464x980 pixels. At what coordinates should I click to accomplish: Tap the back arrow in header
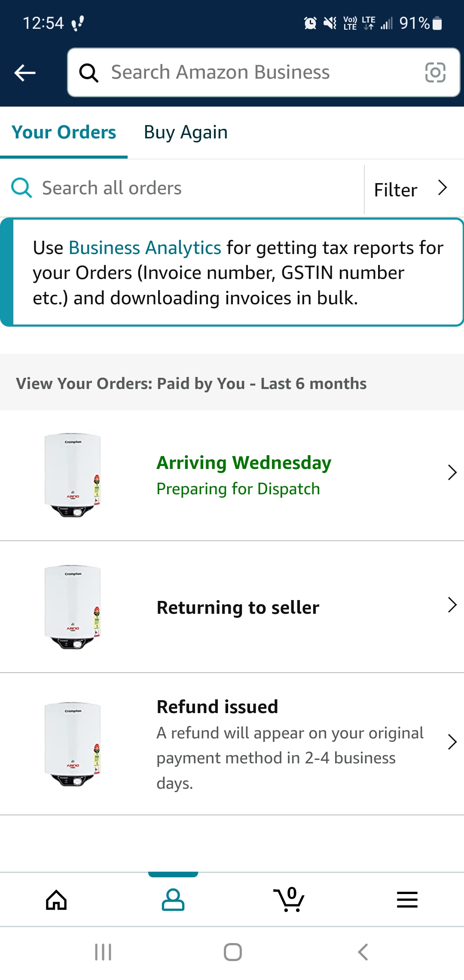point(25,73)
